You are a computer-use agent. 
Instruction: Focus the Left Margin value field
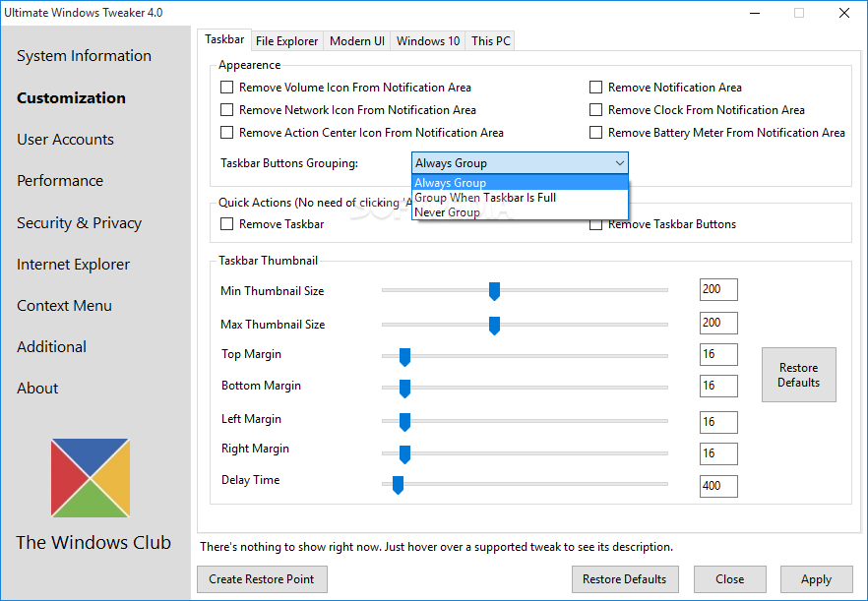(x=718, y=422)
